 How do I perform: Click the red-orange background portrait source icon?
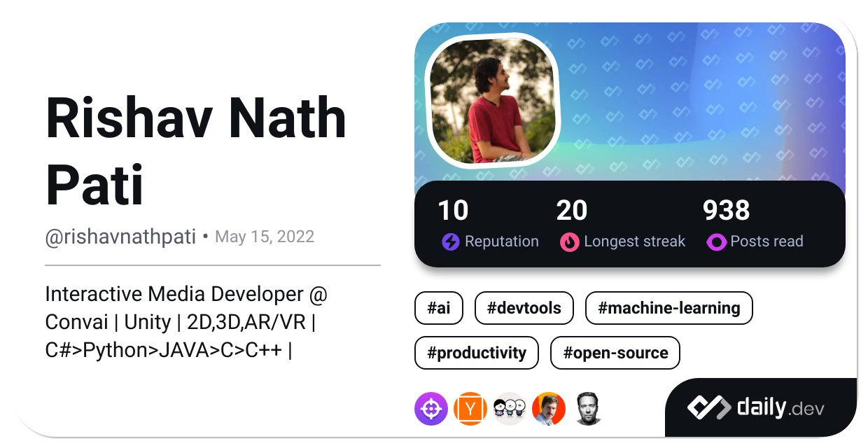[549, 409]
